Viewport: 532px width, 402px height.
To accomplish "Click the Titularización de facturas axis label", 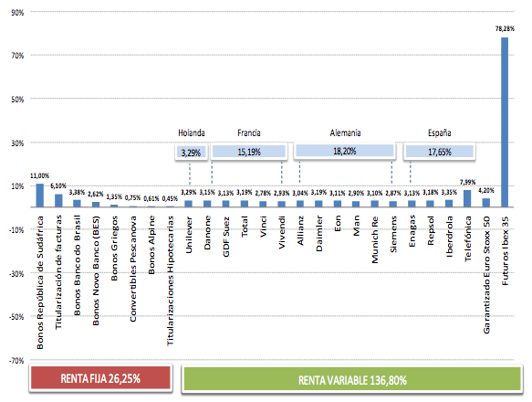I will 58,272.
